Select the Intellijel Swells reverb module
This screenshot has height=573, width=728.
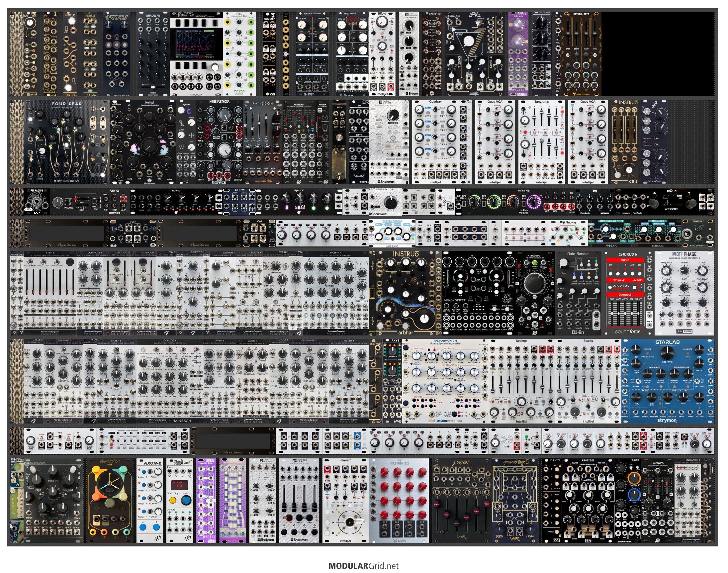coord(588,381)
